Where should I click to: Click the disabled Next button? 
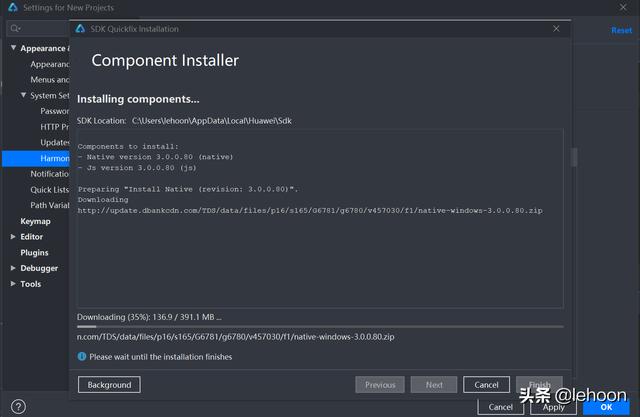click(434, 385)
